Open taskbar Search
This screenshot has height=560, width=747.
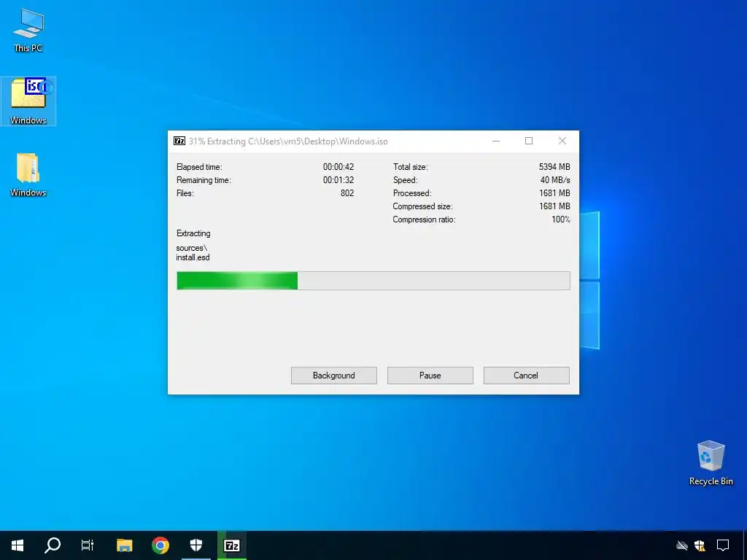coord(53,545)
